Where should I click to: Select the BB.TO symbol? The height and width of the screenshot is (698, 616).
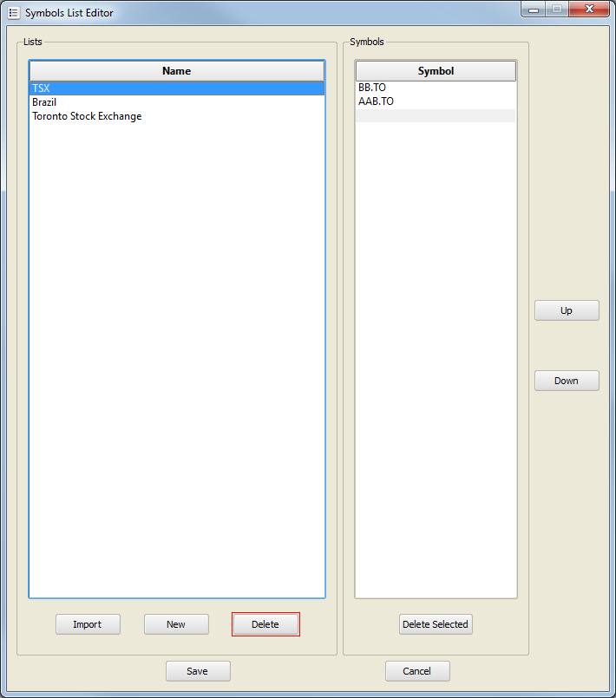372,88
